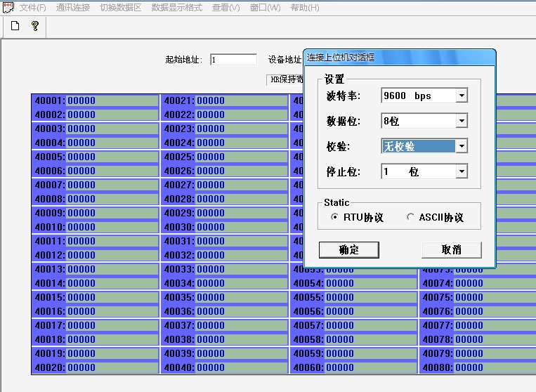Select the RTU协议 radio button
The width and height of the screenshot is (536, 392).
click(334, 218)
